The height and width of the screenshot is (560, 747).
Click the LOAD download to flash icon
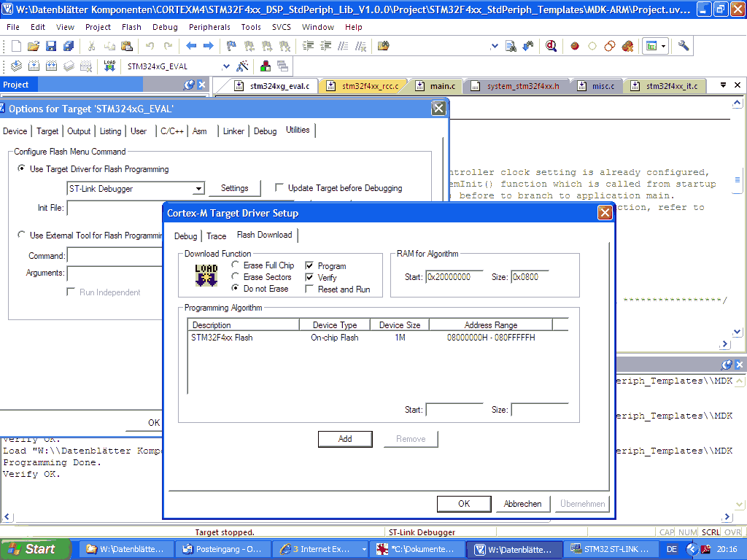[x=109, y=66]
